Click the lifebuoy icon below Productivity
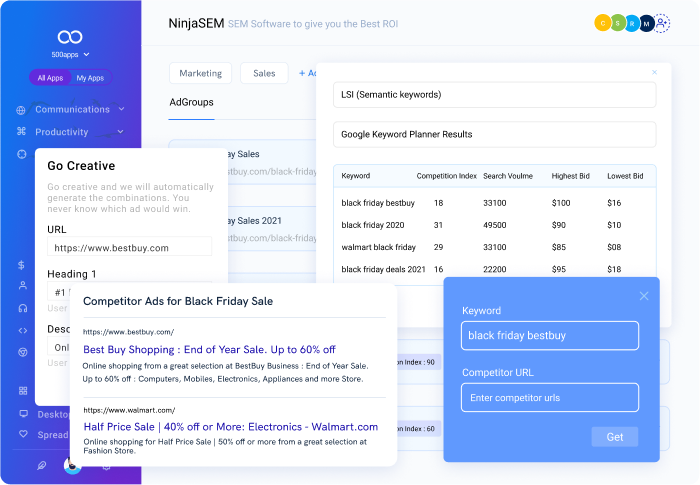Image resolution: width=700 pixels, height=485 pixels. coord(21,154)
